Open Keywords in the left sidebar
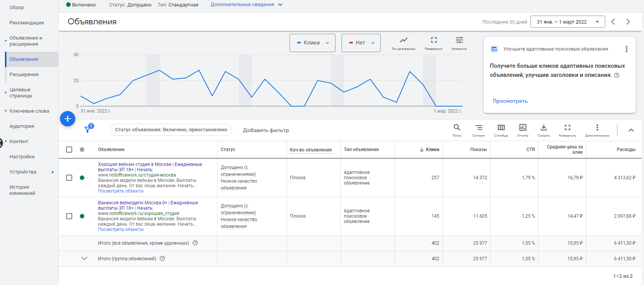Viewport: 644px width, 285px height. click(x=29, y=111)
